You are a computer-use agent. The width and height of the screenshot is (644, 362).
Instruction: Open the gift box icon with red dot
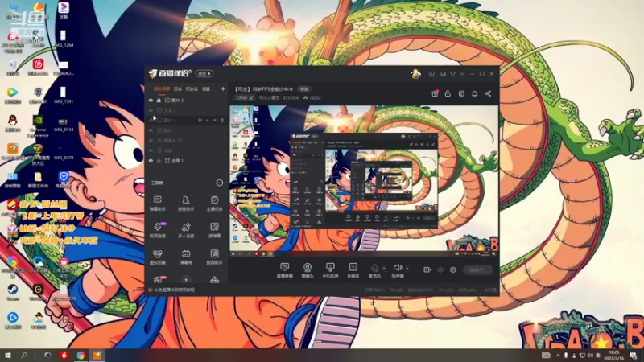435,93
